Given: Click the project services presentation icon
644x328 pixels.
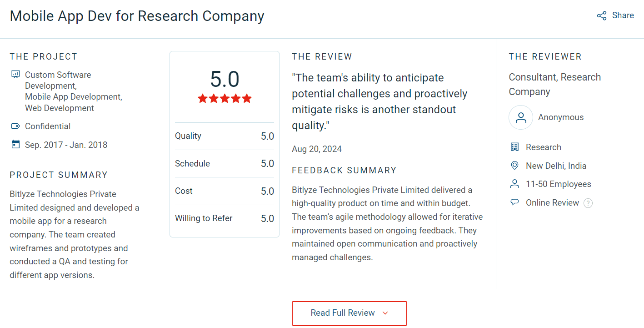Looking at the screenshot, I should coord(15,75).
